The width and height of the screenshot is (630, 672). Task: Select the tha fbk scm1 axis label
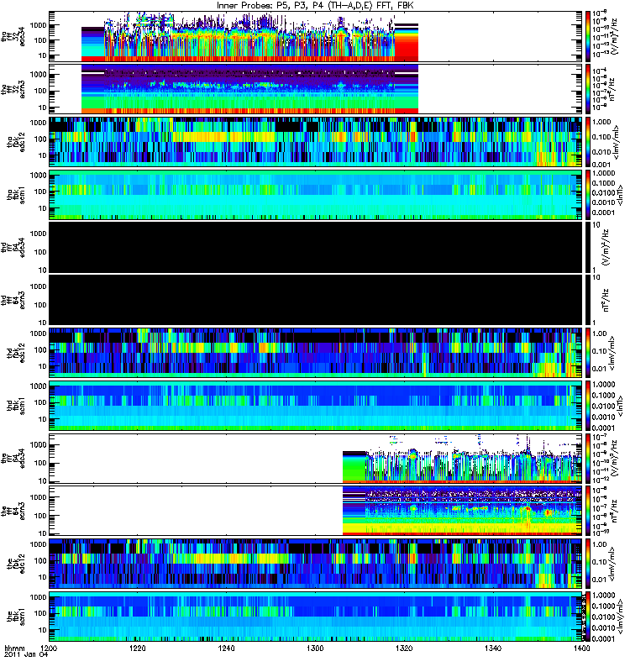(16, 195)
